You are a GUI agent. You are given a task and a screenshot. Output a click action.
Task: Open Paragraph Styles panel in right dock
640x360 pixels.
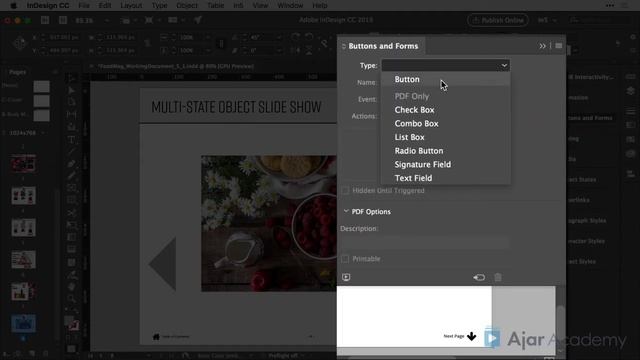point(588,220)
